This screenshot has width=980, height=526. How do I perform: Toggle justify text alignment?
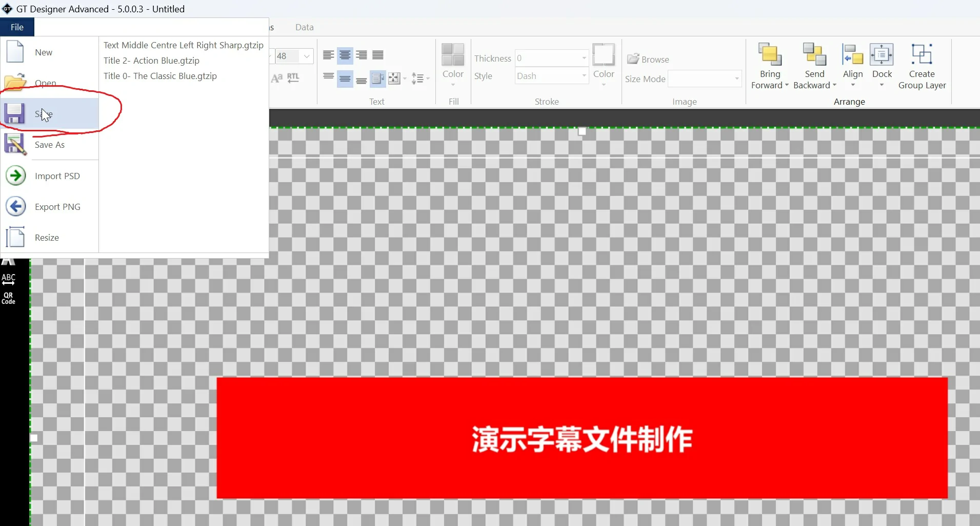point(377,55)
